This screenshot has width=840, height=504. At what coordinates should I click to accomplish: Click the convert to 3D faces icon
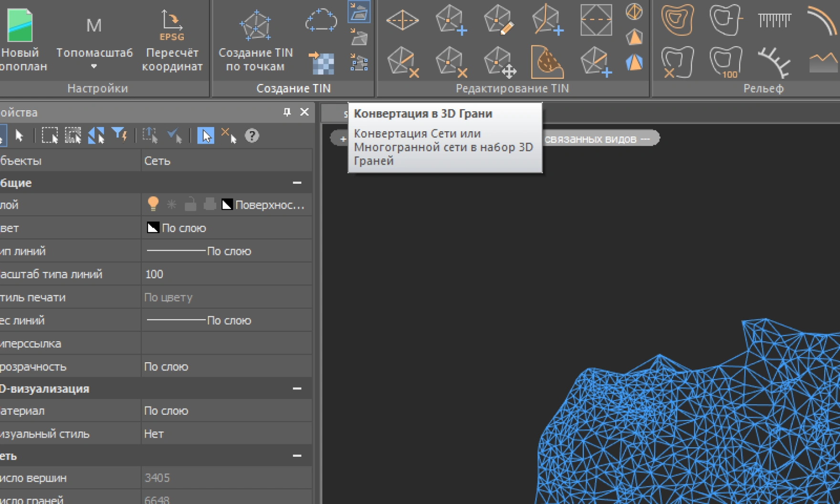coord(359,12)
